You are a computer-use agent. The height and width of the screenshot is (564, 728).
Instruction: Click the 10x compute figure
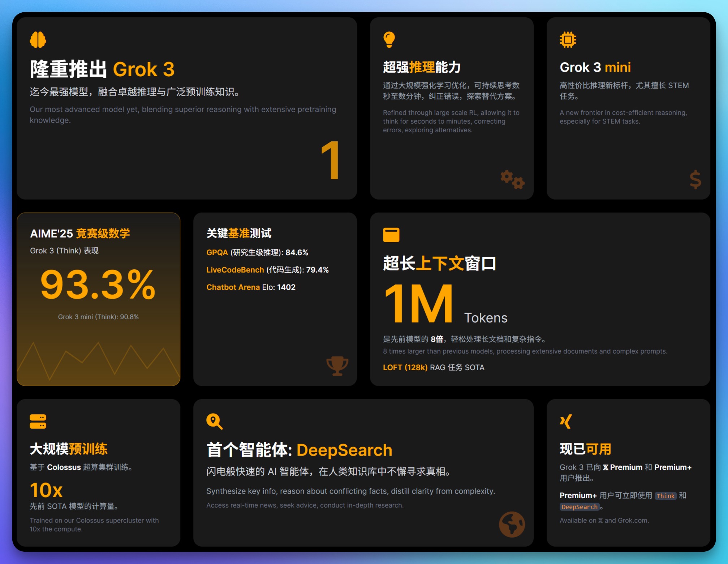(46, 490)
